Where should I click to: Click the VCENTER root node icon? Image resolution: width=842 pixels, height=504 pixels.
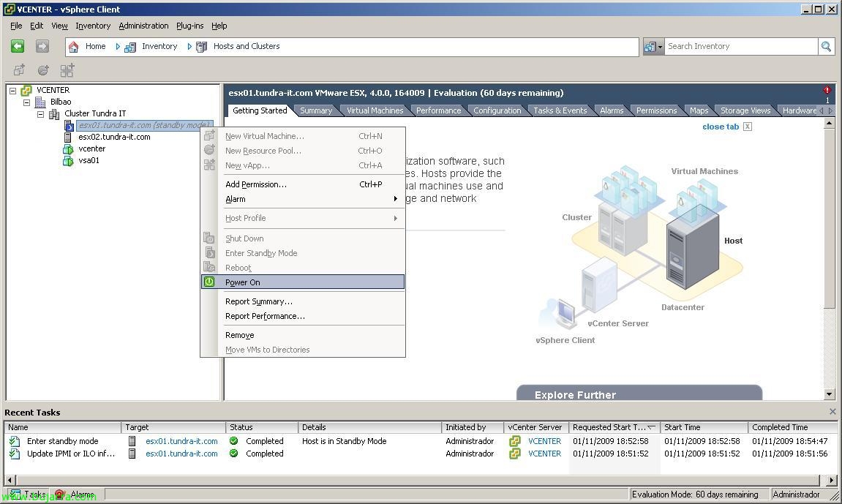tap(26, 90)
